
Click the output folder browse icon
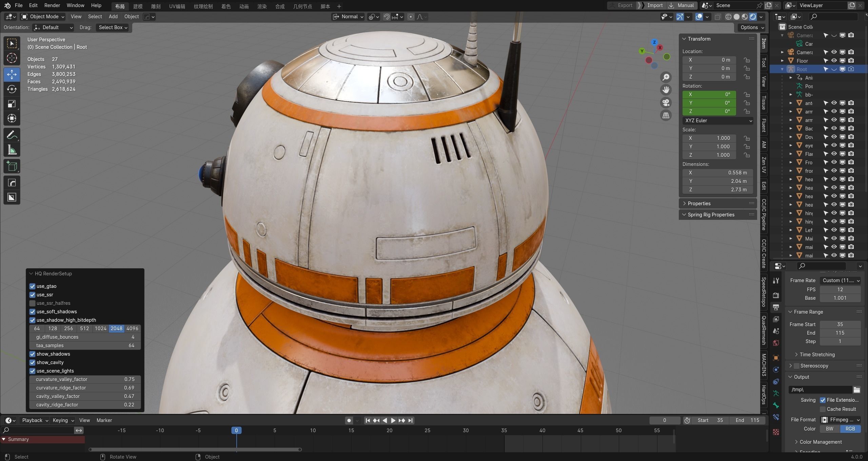tap(857, 390)
